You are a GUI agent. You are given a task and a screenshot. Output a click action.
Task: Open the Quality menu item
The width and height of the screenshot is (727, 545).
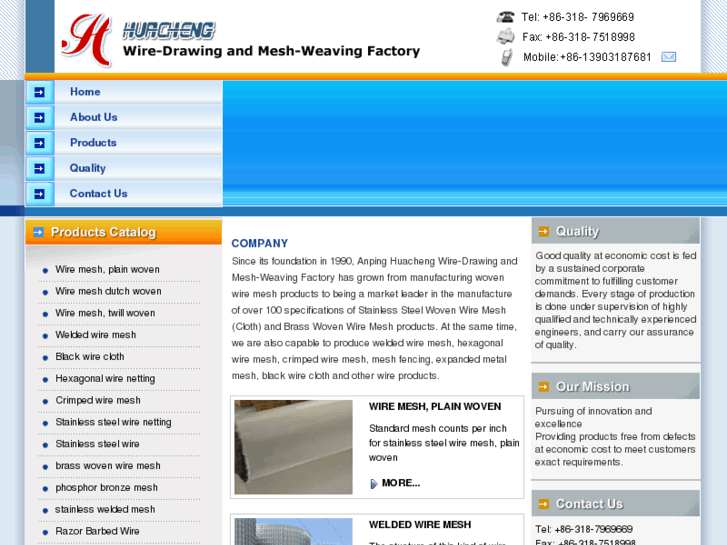pos(88,168)
